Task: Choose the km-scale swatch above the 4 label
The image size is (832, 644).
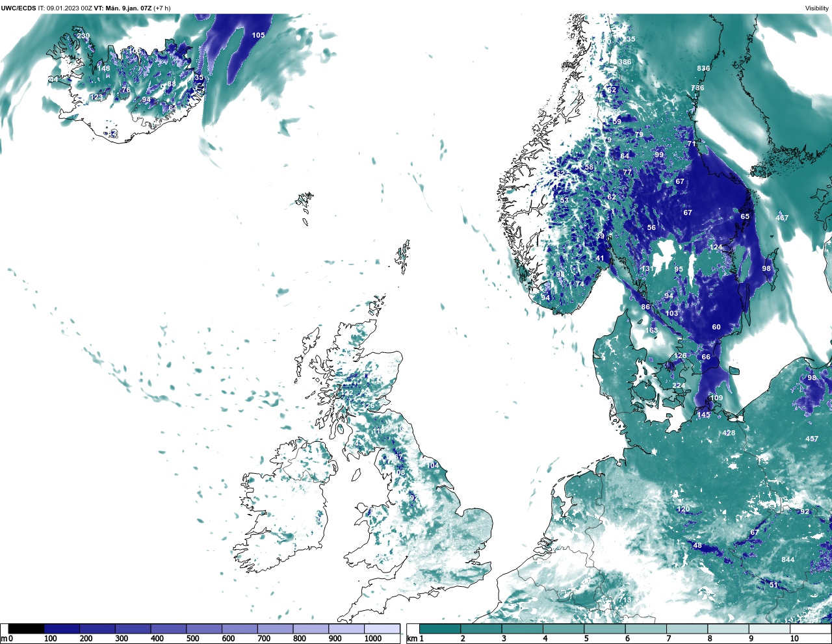Action: pyautogui.click(x=564, y=628)
